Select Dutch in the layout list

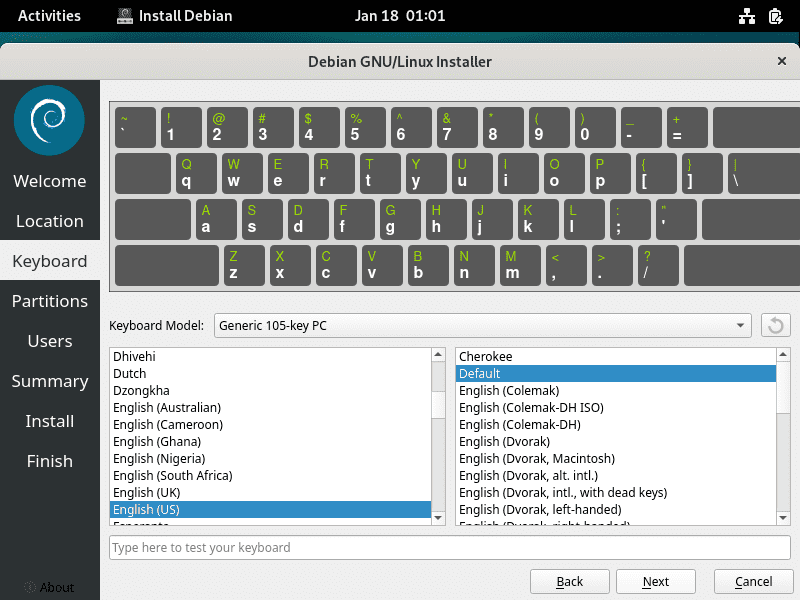270,373
